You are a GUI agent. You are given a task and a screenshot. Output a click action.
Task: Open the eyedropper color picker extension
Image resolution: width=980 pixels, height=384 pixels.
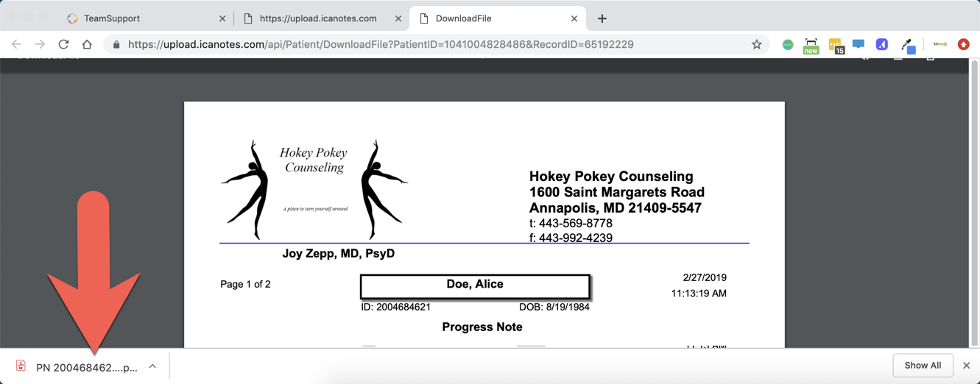(908, 45)
